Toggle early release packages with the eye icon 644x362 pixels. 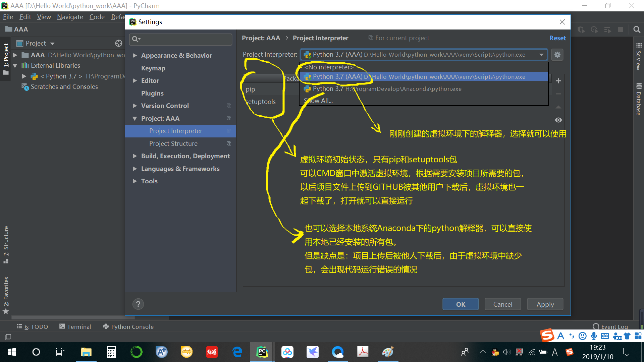(558, 120)
